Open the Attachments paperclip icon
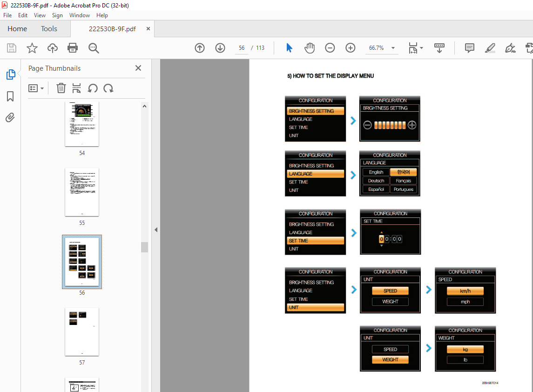The height and width of the screenshot is (392, 533). click(10, 118)
